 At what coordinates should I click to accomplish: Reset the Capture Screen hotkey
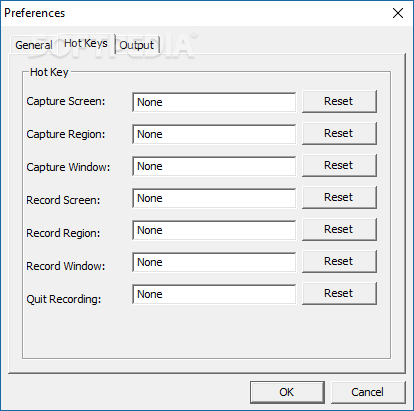click(339, 101)
